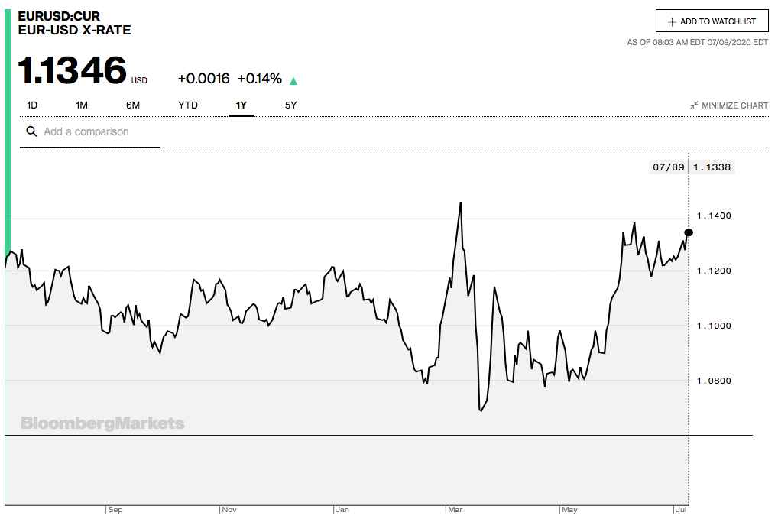The image size is (778, 532).
Task: Click the Jul x-axis label
Action: pyautogui.click(x=681, y=510)
